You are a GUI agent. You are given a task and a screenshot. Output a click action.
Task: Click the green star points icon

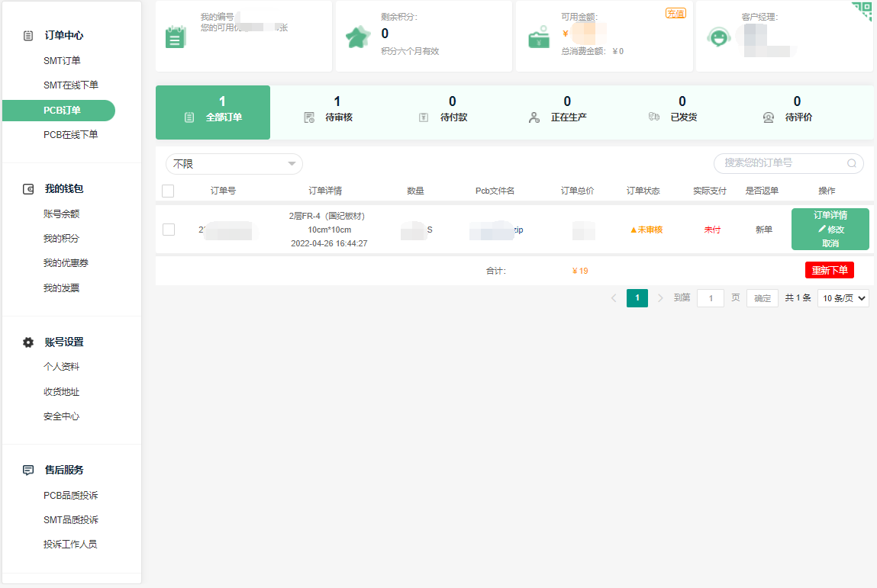coord(357,37)
